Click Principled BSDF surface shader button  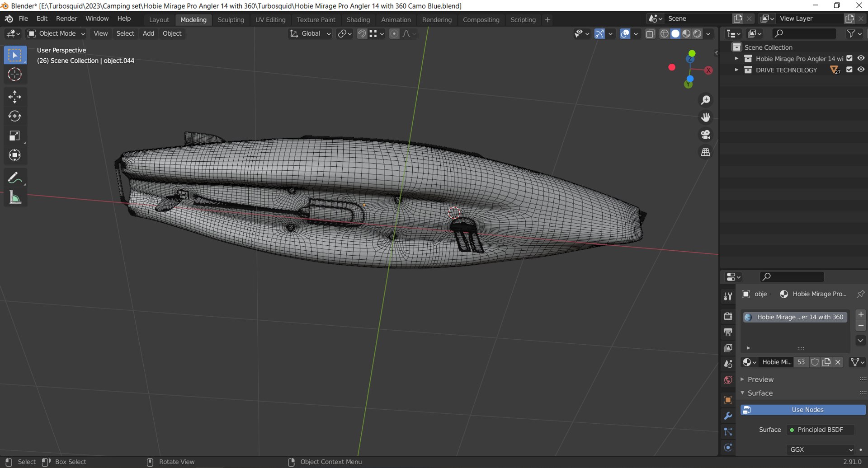pyautogui.click(x=820, y=430)
